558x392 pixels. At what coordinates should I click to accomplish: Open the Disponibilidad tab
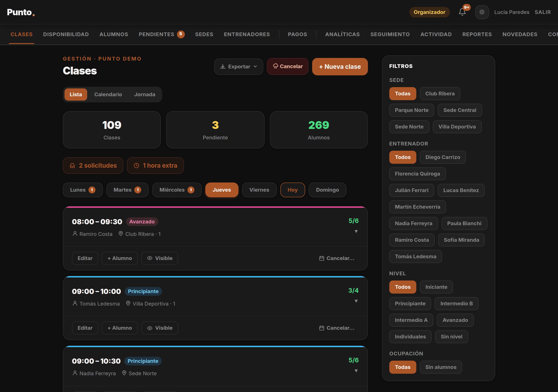coord(66,34)
